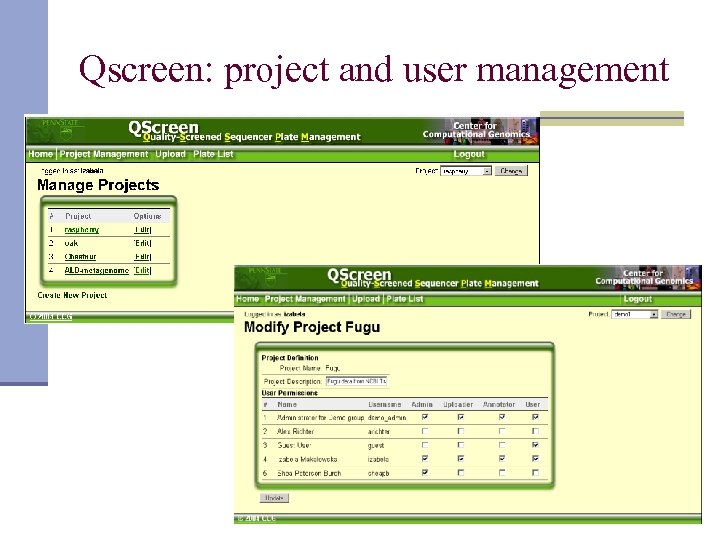Check User for Alex Richter
This screenshot has width=720, height=540.
point(535,431)
